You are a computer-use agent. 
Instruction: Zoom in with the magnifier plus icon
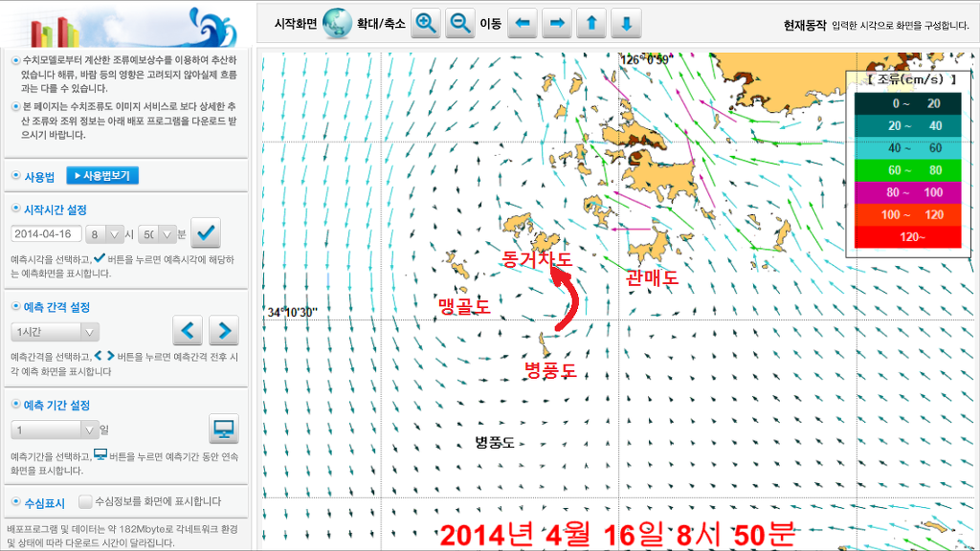point(426,24)
